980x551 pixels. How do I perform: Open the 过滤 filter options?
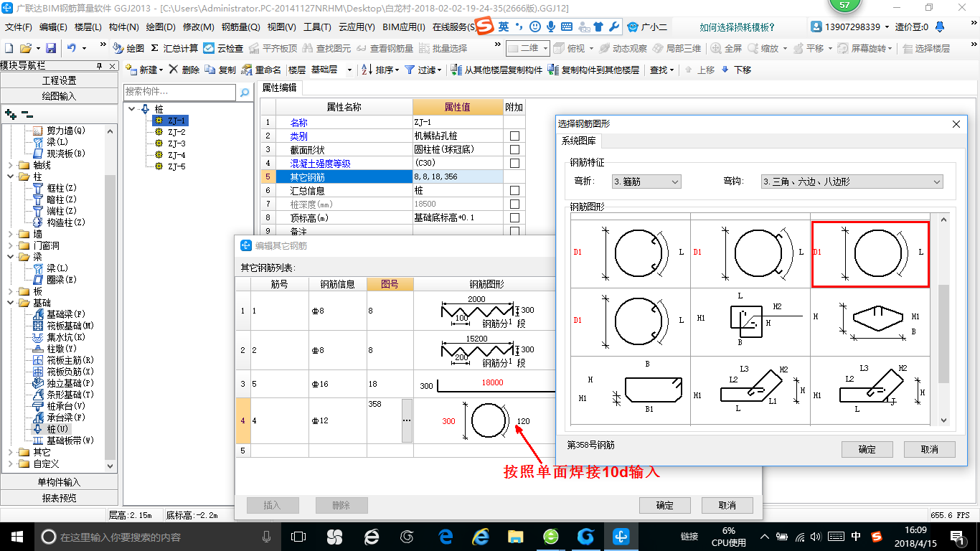[x=422, y=70]
